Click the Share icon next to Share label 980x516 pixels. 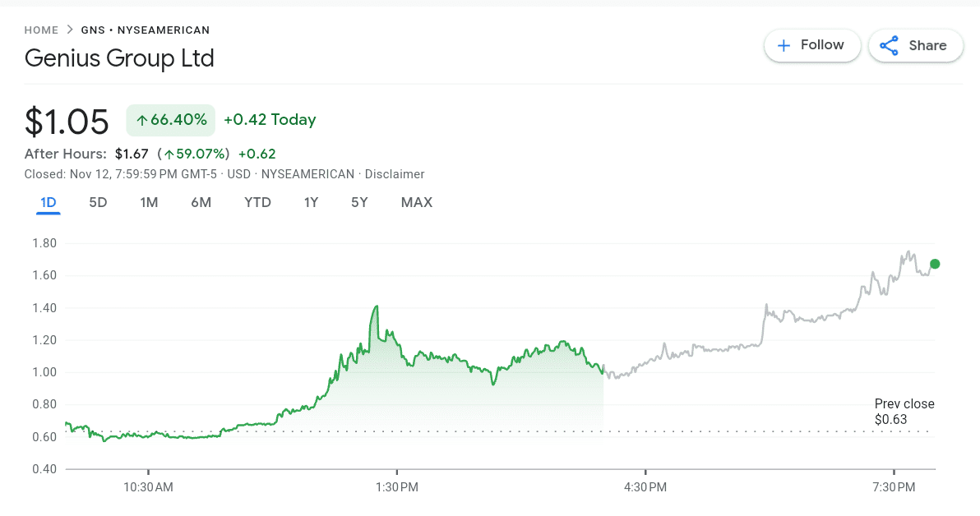[x=890, y=45]
